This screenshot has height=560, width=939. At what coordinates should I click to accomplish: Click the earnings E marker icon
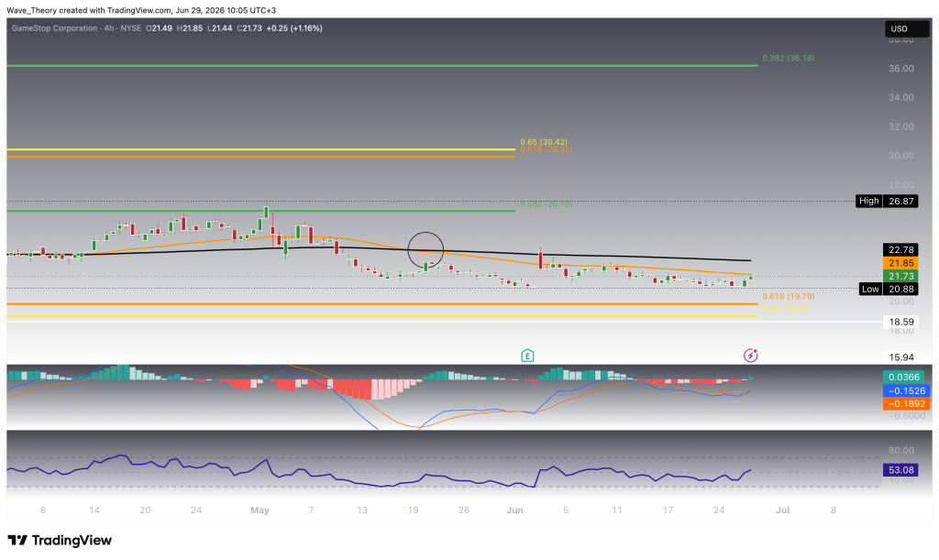[527, 356]
